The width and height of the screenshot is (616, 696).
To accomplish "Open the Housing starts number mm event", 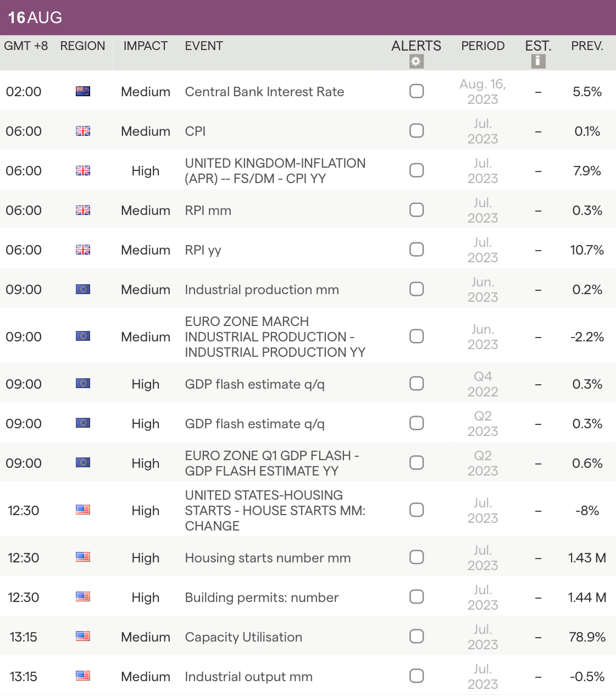I will click(x=268, y=558).
